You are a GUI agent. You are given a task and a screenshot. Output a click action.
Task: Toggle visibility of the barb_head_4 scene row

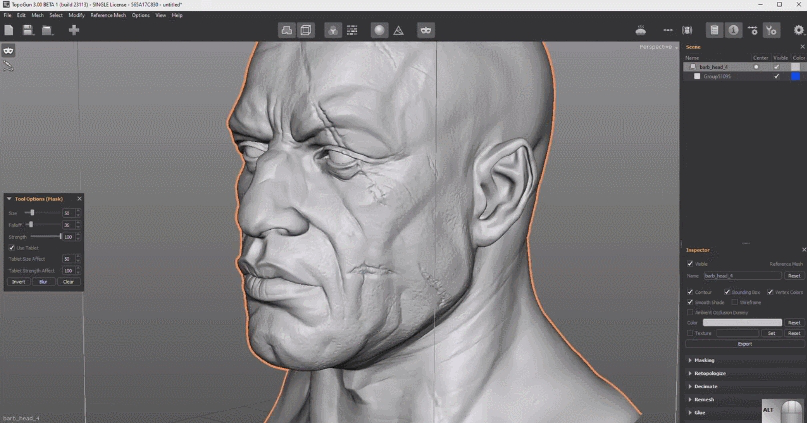[777, 67]
